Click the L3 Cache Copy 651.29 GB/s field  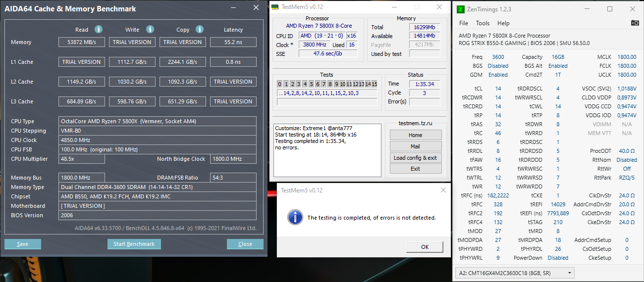coord(183,101)
